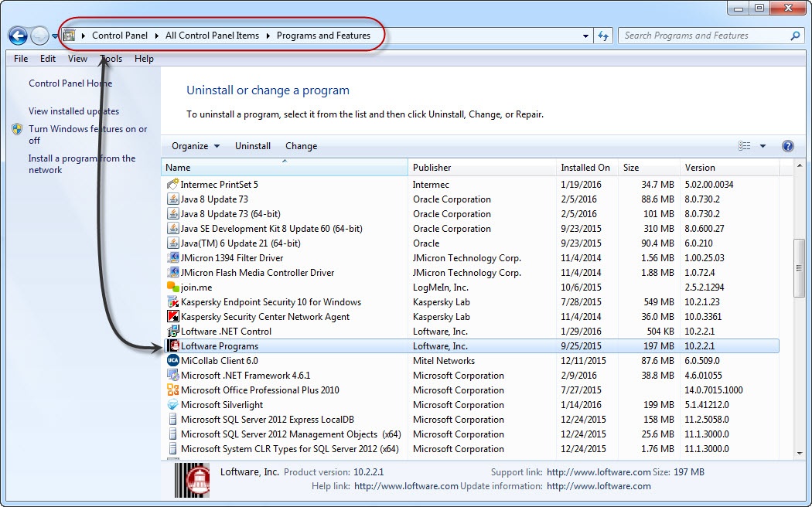
Task: Expand the address bar history dropdown
Action: point(585,36)
